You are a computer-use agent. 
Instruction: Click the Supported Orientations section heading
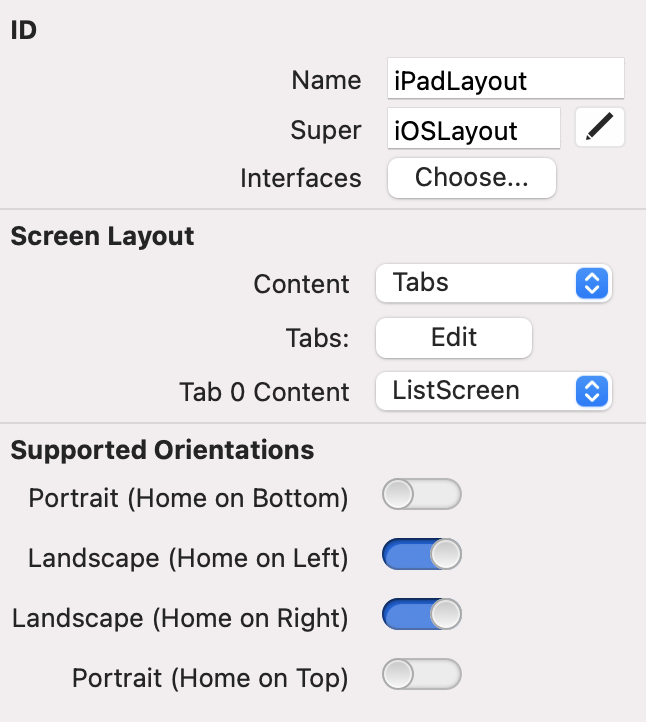tap(162, 450)
